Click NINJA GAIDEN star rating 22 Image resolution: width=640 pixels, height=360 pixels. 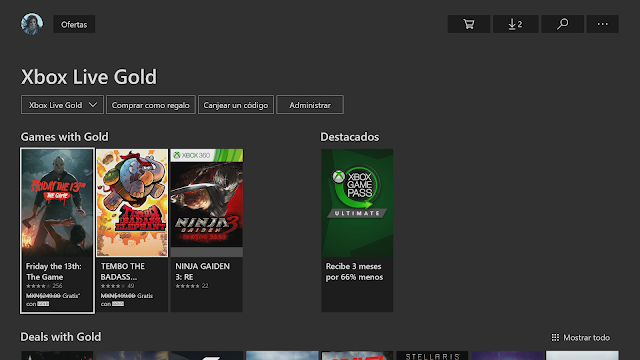click(x=192, y=286)
